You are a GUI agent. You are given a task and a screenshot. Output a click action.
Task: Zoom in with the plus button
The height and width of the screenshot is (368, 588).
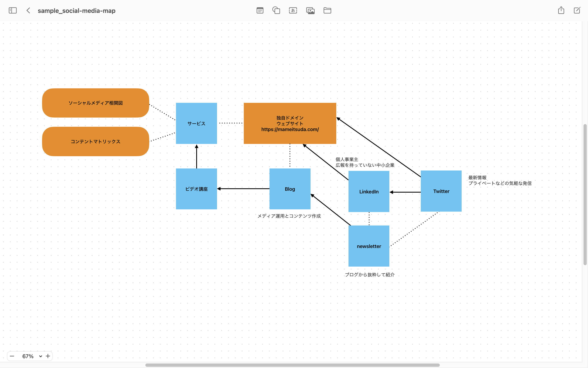pyautogui.click(x=48, y=356)
